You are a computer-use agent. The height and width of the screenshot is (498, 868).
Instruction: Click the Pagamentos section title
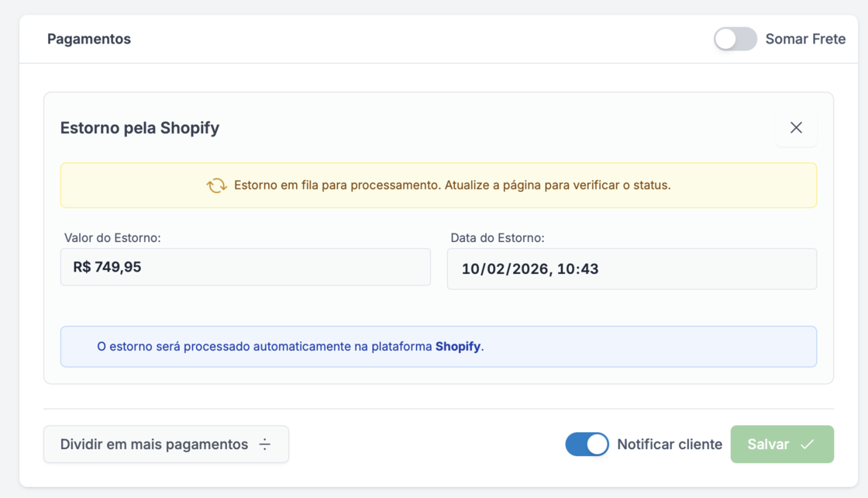(x=89, y=39)
